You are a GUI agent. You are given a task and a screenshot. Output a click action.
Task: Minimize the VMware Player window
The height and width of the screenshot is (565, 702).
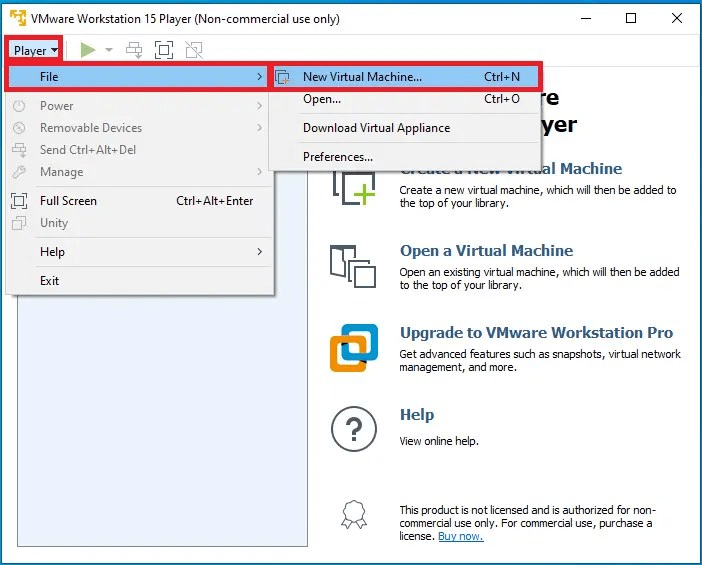586,18
